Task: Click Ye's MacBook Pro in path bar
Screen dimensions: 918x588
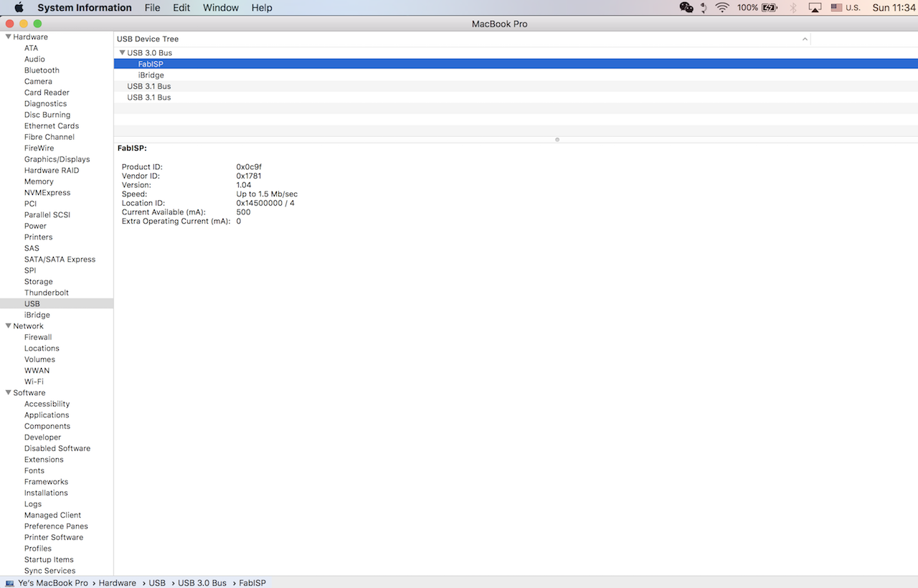Action: (53, 583)
